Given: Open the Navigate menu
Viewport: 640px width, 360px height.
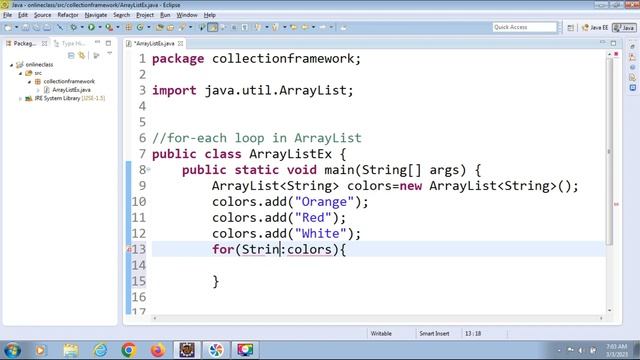Looking at the screenshot, I should (x=96, y=15).
